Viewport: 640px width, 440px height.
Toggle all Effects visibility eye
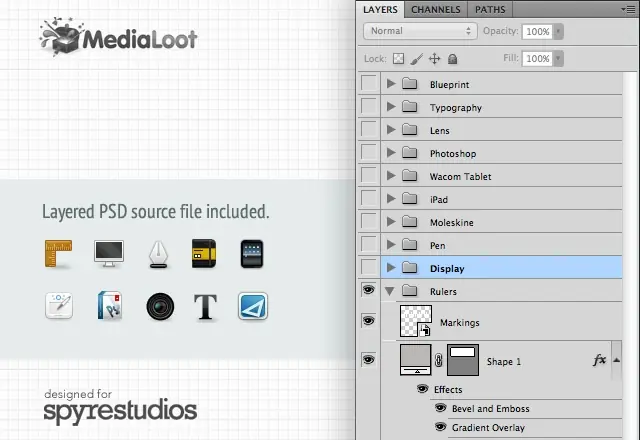tap(423, 388)
